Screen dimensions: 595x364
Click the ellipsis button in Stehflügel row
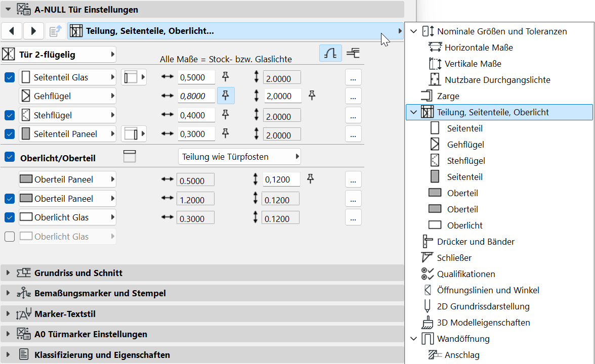(x=353, y=115)
